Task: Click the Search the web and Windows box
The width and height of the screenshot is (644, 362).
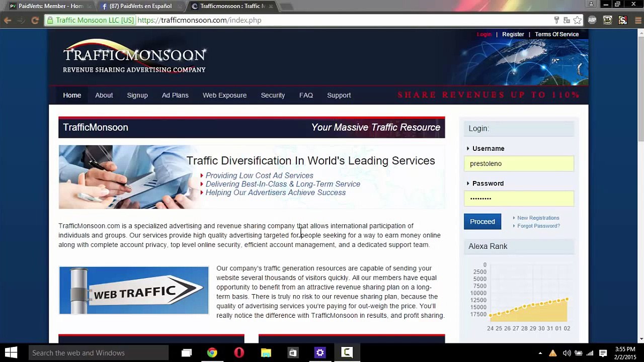Action: click(x=99, y=353)
